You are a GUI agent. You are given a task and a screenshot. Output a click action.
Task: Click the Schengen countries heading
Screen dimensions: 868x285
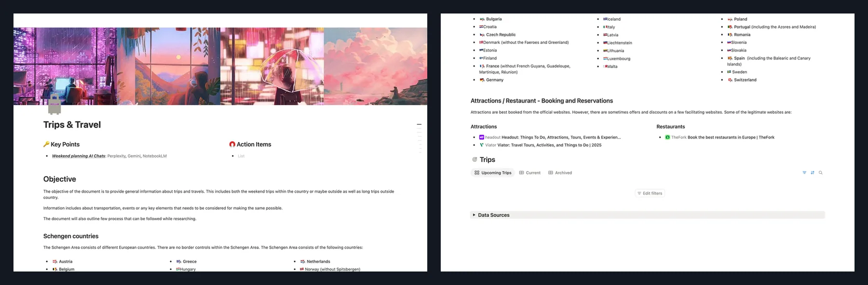click(x=71, y=236)
